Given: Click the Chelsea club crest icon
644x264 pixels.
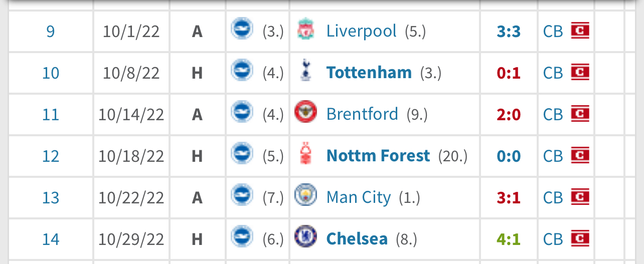Looking at the screenshot, I should [x=304, y=236].
